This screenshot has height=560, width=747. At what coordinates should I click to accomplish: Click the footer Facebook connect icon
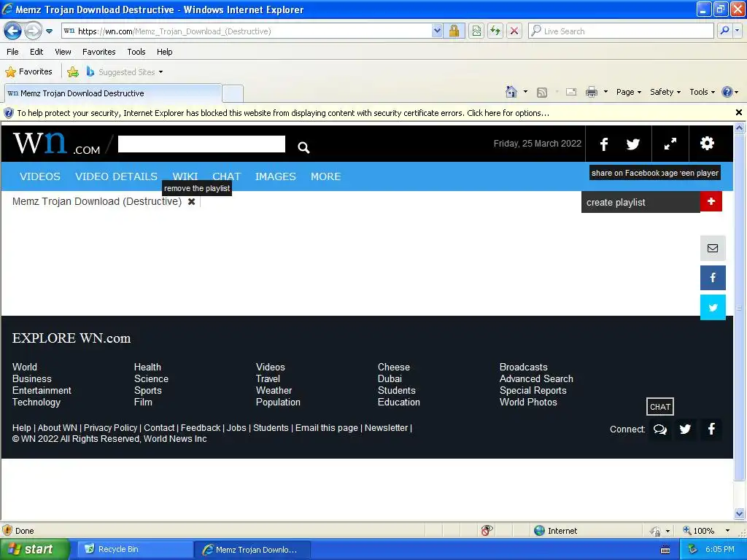coord(711,429)
